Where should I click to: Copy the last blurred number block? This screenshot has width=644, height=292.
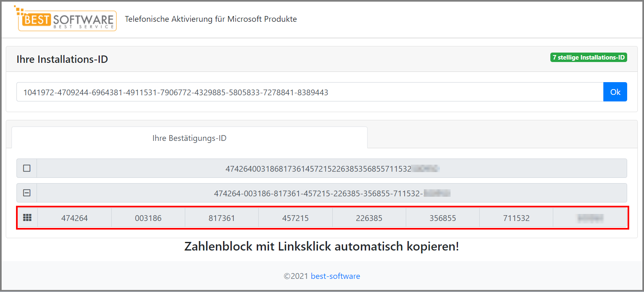pos(590,218)
